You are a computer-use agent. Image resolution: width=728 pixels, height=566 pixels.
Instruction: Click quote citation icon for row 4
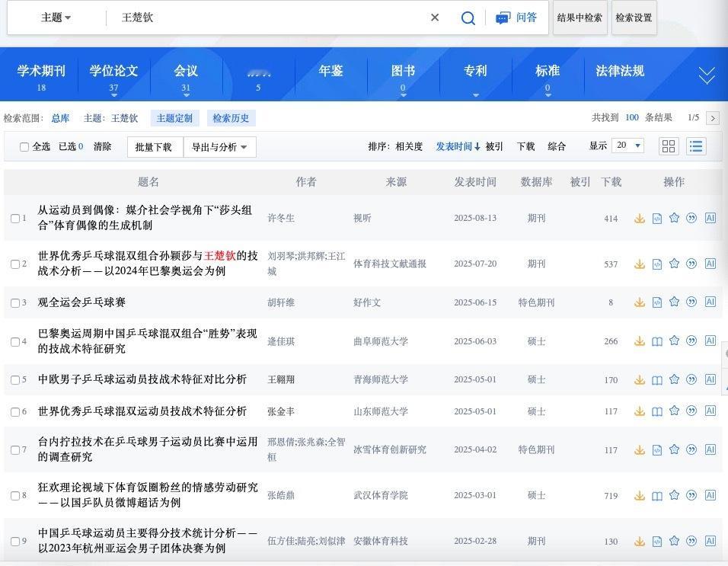pos(691,341)
